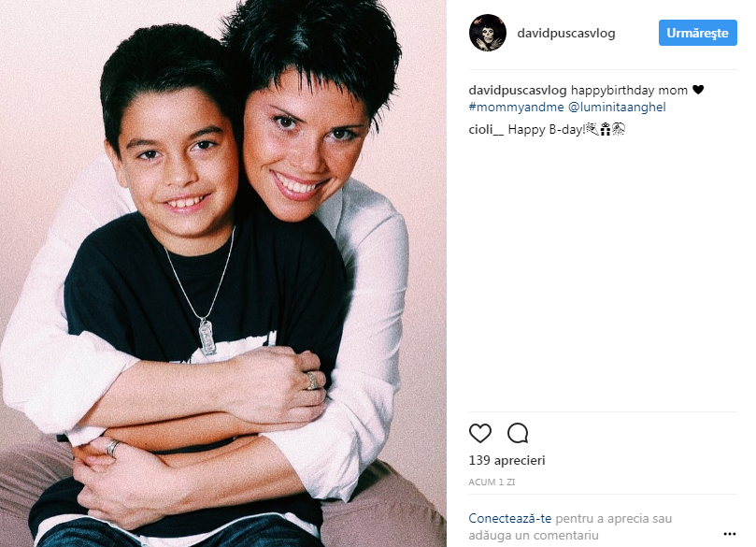Click the Urmărește follow button
The height and width of the screenshot is (547, 756).
click(698, 33)
